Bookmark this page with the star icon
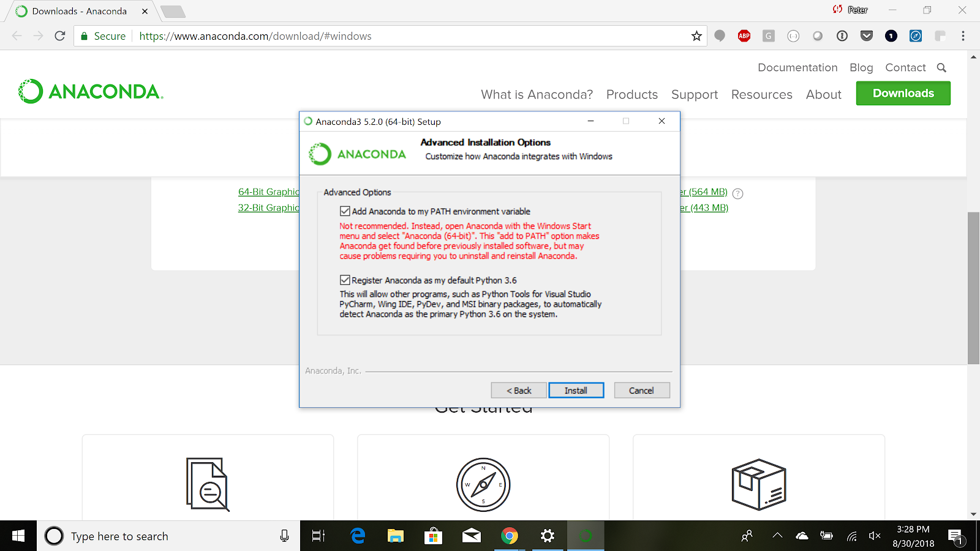This screenshot has width=980, height=551. click(x=696, y=36)
